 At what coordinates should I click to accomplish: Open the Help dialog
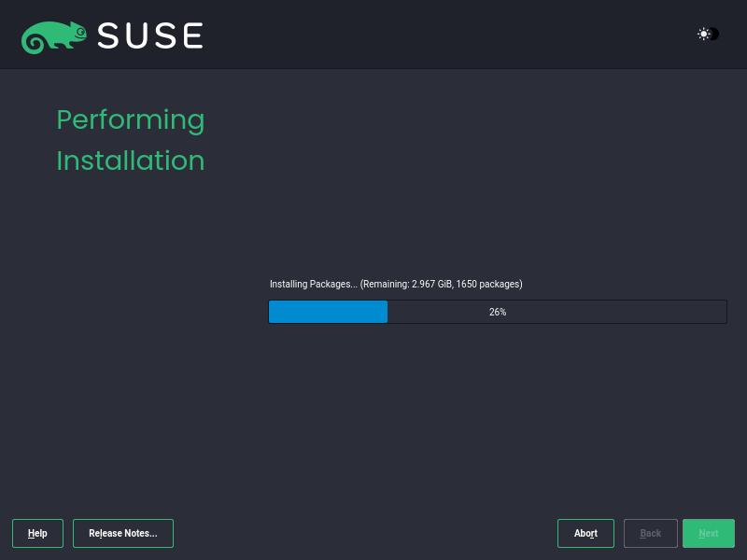point(37,533)
